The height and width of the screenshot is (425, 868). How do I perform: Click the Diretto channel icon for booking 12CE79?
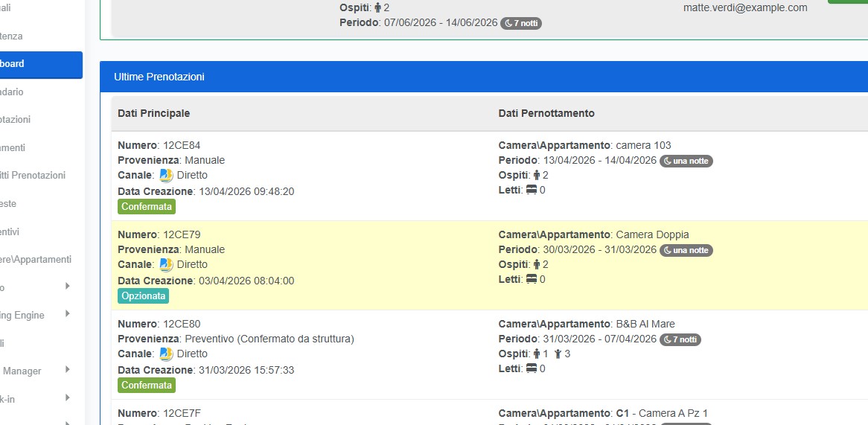coord(166,265)
